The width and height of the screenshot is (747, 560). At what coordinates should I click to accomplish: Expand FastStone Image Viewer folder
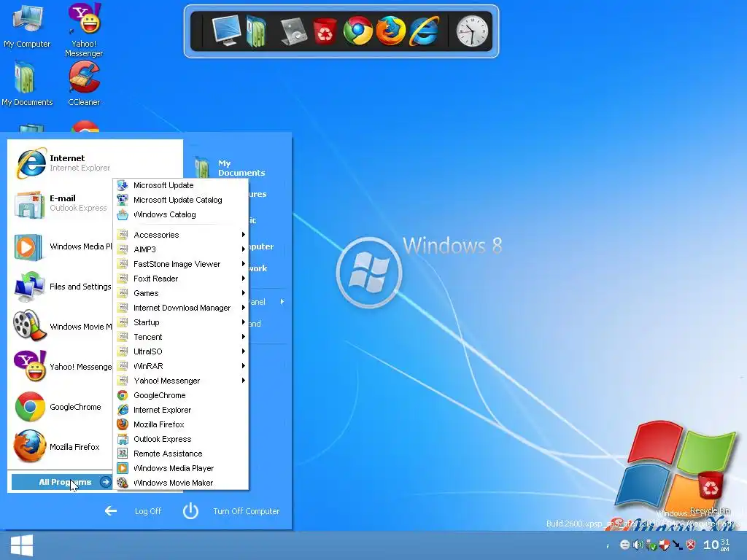coord(181,264)
